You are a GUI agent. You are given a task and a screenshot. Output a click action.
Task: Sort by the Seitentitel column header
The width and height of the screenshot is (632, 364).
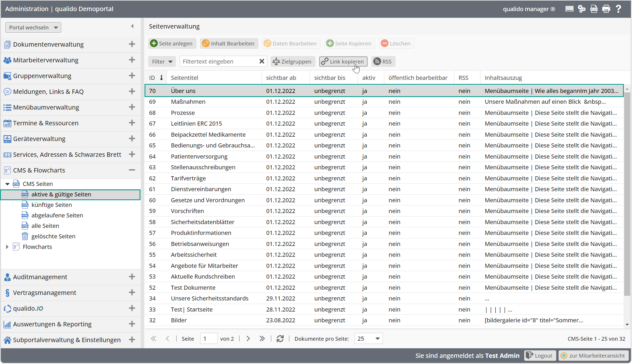(214, 78)
